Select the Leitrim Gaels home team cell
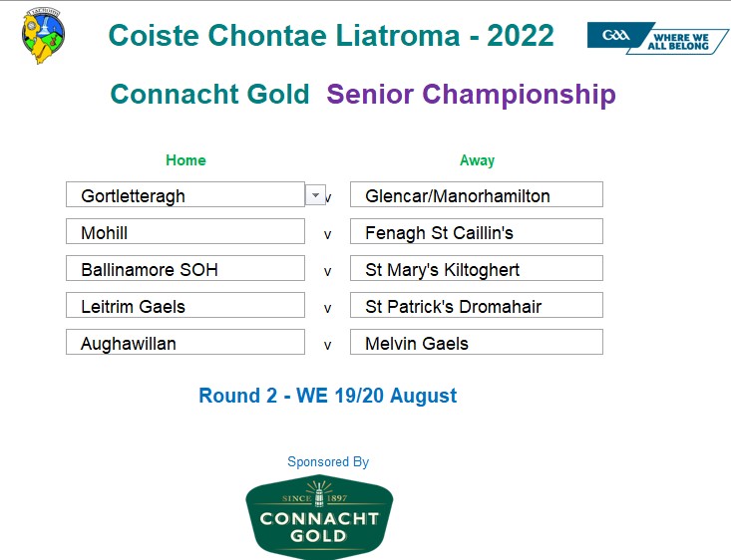731x560 pixels. click(185, 305)
